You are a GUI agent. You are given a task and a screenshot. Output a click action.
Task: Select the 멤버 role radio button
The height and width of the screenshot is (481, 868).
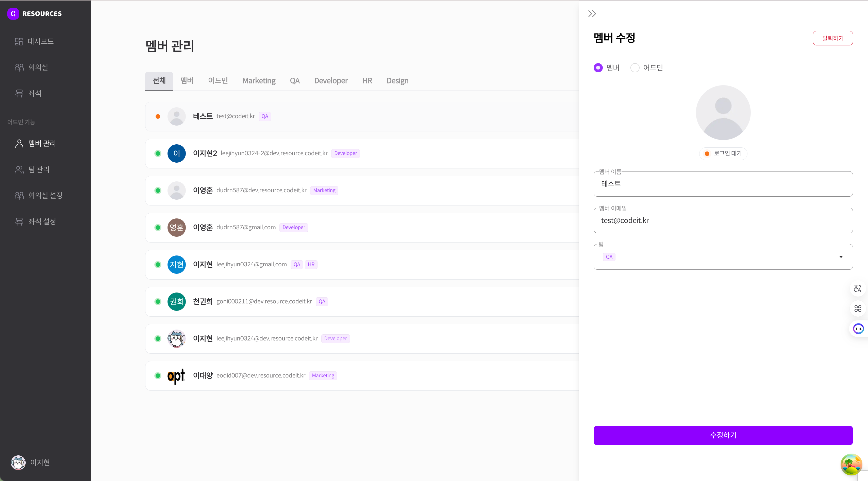click(x=598, y=68)
